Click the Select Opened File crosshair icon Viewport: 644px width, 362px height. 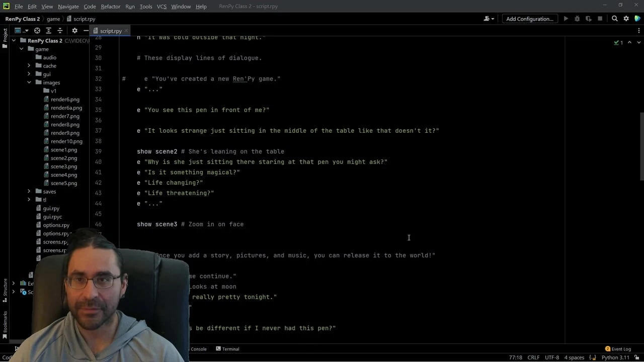[37, 31]
